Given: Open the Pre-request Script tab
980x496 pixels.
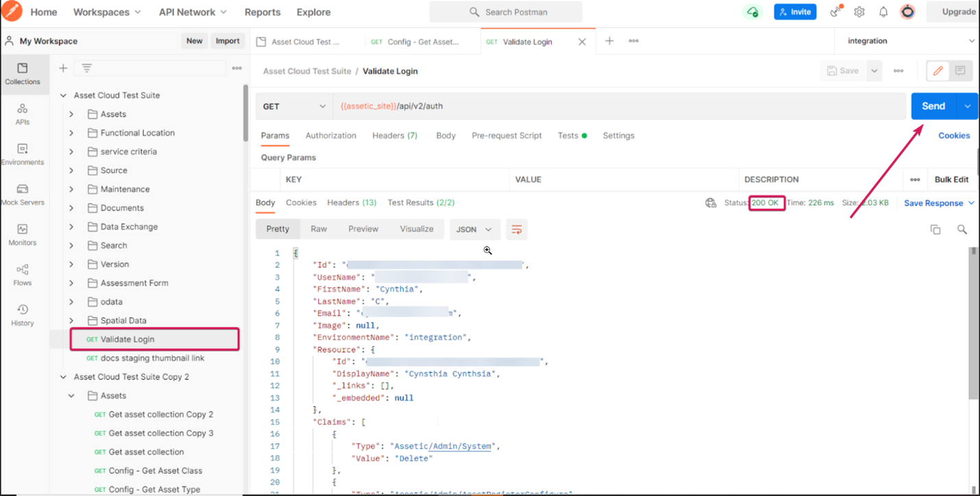Looking at the screenshot, I should (x=506, y=136).
